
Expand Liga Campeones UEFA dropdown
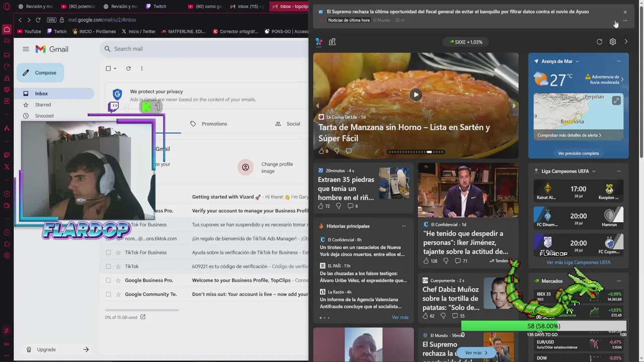tap(594, 171)
